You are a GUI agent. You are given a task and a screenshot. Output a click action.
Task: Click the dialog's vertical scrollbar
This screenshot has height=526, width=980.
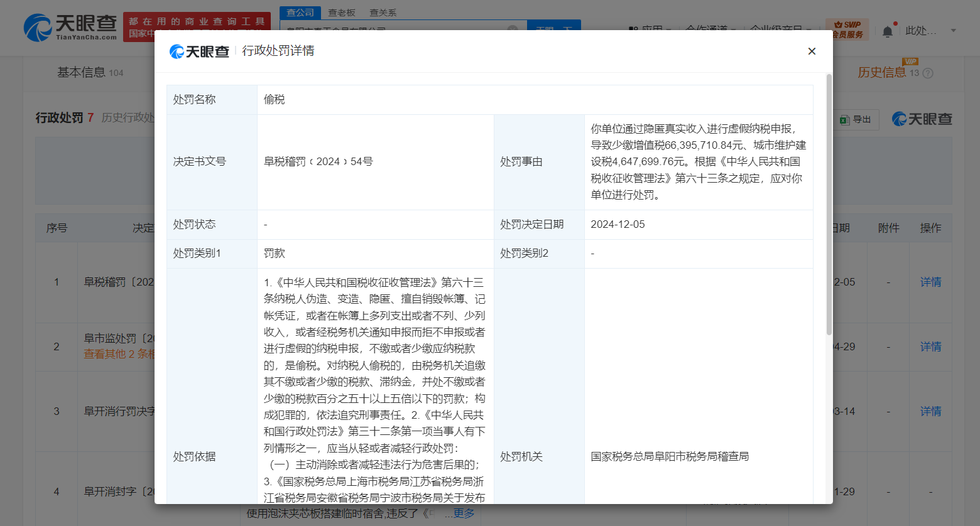point(829,205)
